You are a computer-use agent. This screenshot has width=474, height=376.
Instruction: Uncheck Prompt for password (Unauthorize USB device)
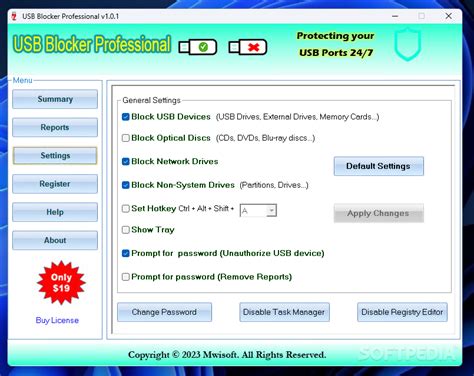(126, 253)
